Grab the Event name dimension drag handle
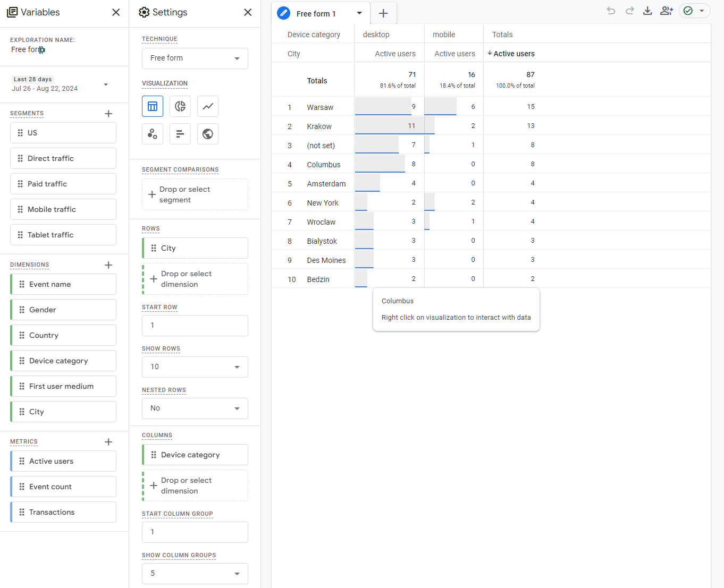Image resolution: width=724 pixels, height=588 pixels. 22,284
